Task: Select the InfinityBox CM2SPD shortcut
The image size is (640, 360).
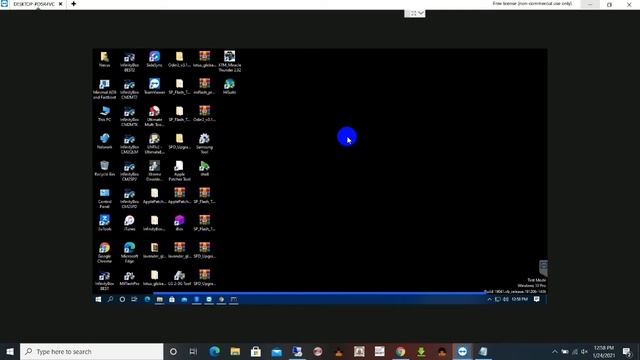Action: pyautogui.click(x=129, y=198)
